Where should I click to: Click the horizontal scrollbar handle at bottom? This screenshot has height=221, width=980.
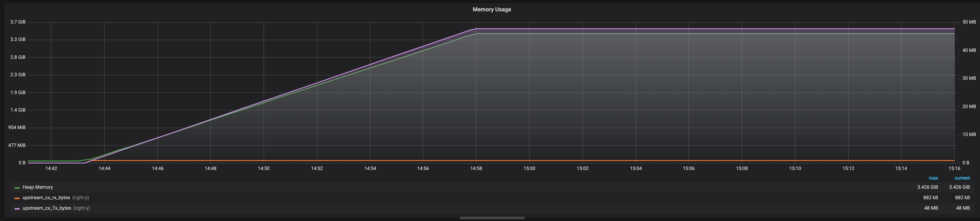(492, 218)
